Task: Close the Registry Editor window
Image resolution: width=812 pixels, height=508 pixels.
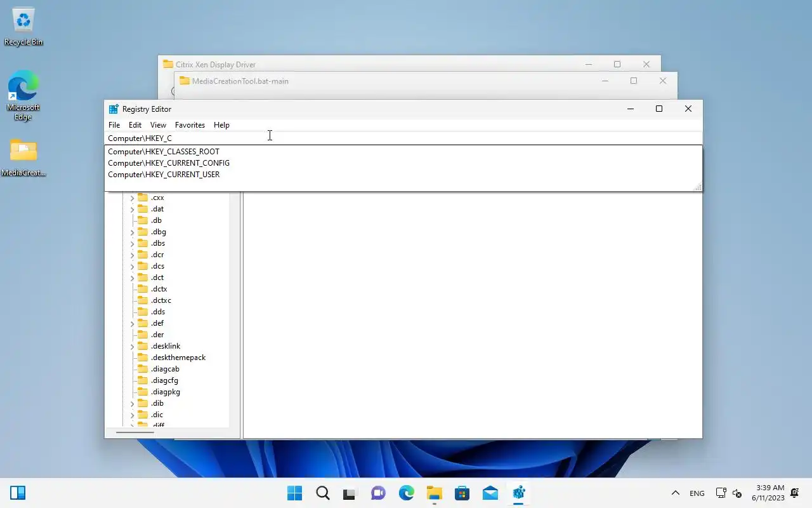Action: [x=688, y=109]
